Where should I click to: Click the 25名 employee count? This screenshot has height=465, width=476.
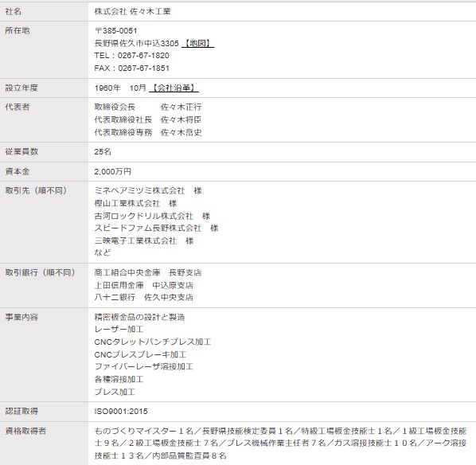[x=103, y=151]
